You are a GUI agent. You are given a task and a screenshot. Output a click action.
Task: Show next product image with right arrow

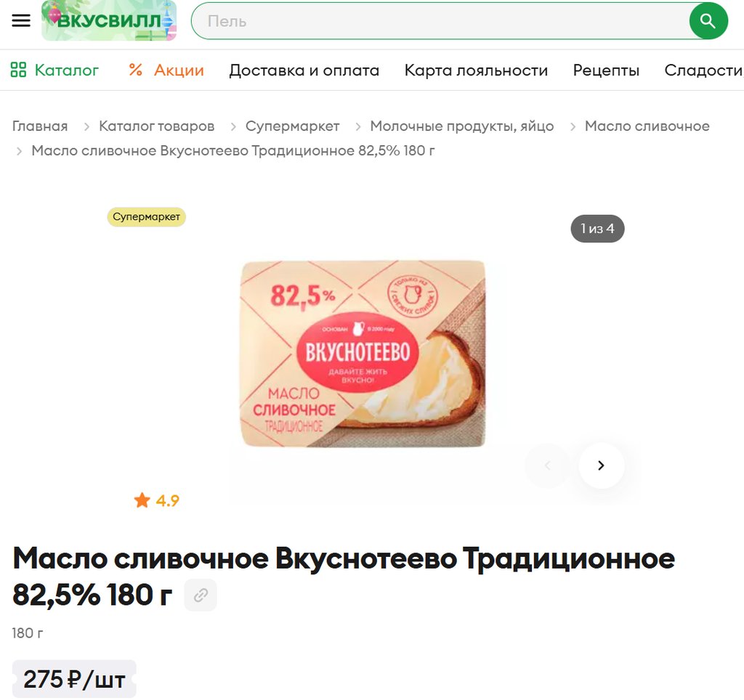(x=601, y=465)
